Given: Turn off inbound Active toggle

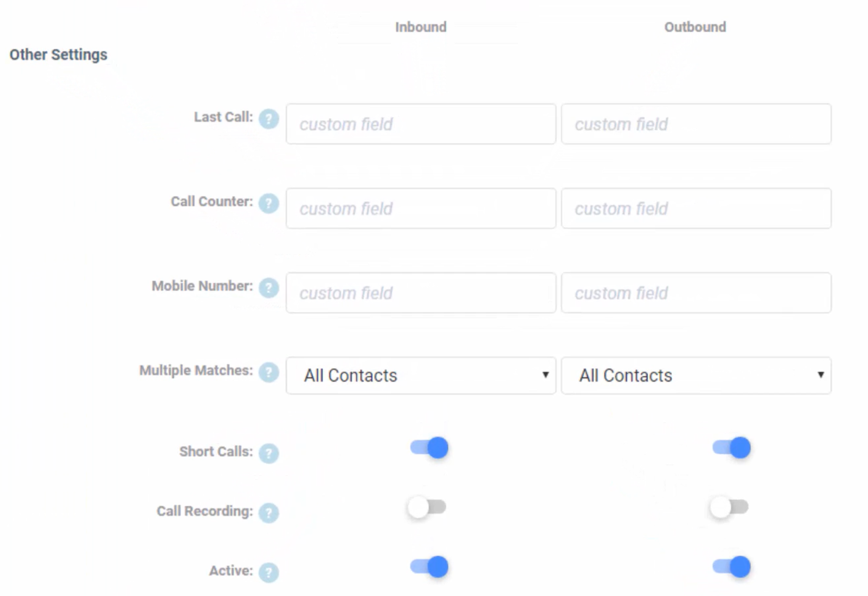Looking at the screenshot, I should pyautogui.click(x=429, y=567).
